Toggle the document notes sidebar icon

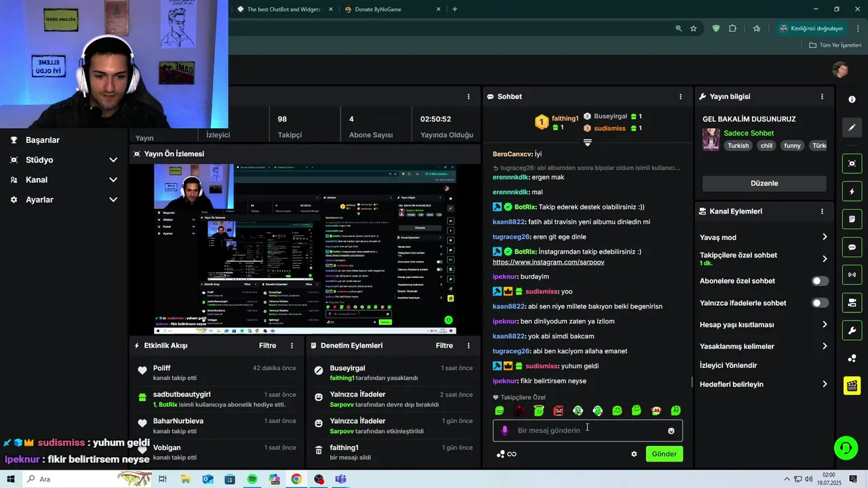pyautogui.click(x=852, y=220)
